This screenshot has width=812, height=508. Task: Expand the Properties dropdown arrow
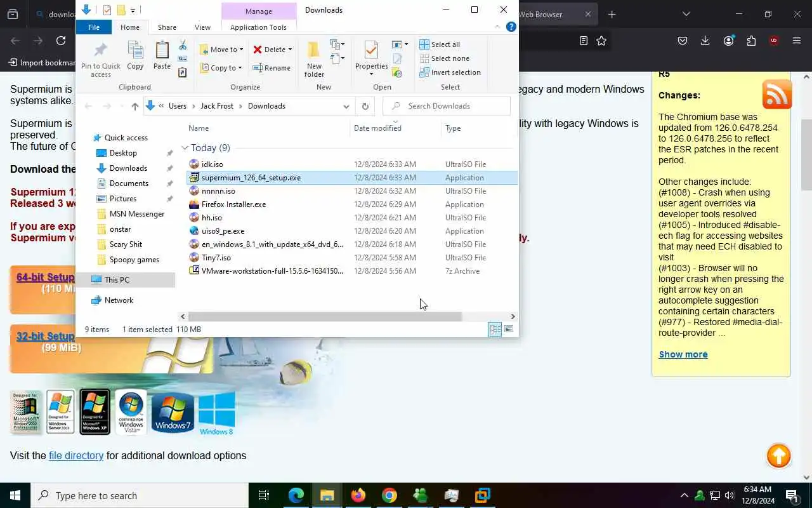[x=372, y=74]
